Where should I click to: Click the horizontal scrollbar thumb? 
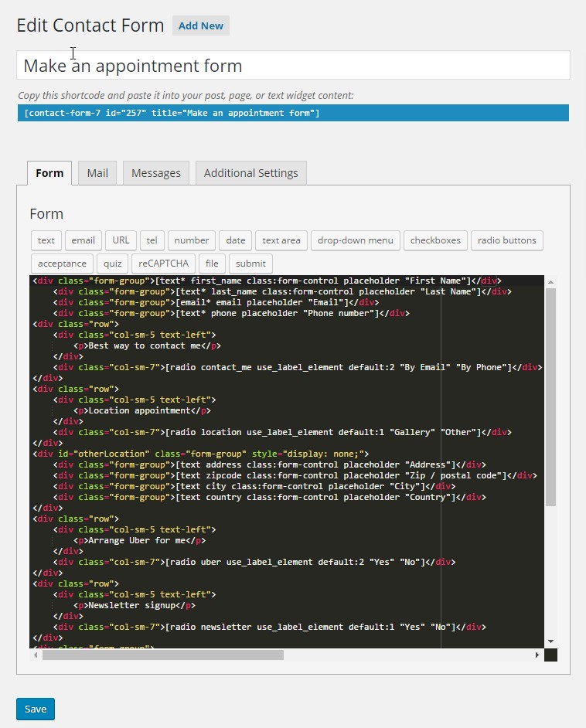pos(163,655)
